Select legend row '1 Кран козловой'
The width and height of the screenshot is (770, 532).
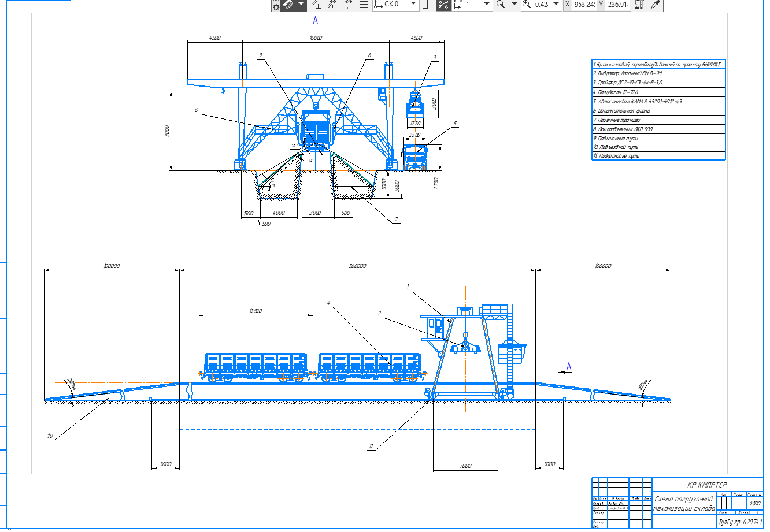pos(658,65)
